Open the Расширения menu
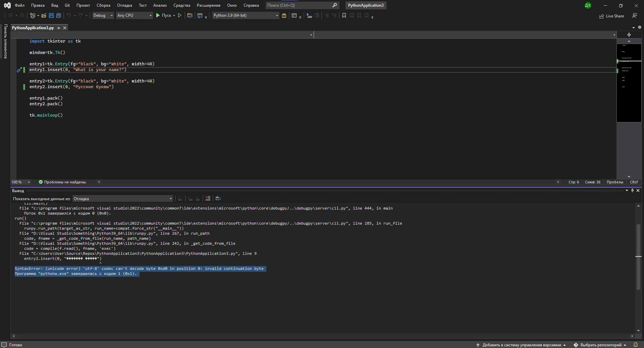 click(209, 5)
